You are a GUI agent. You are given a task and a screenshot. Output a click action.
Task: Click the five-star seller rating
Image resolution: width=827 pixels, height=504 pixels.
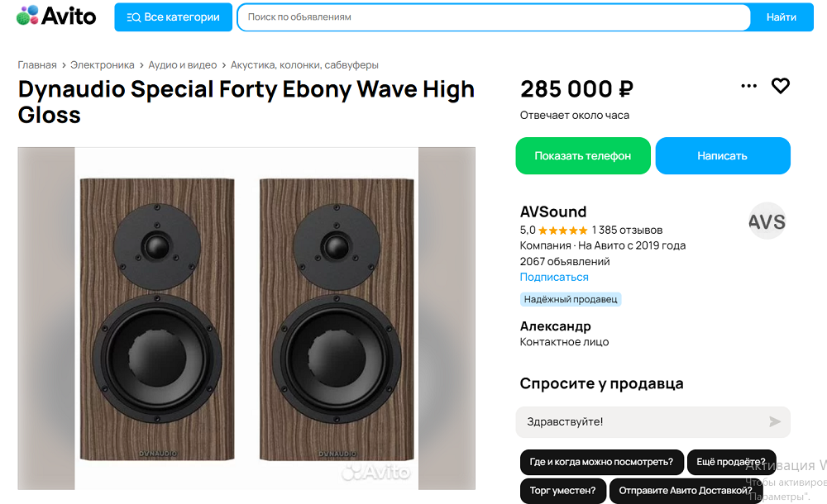tap(563, 231)
